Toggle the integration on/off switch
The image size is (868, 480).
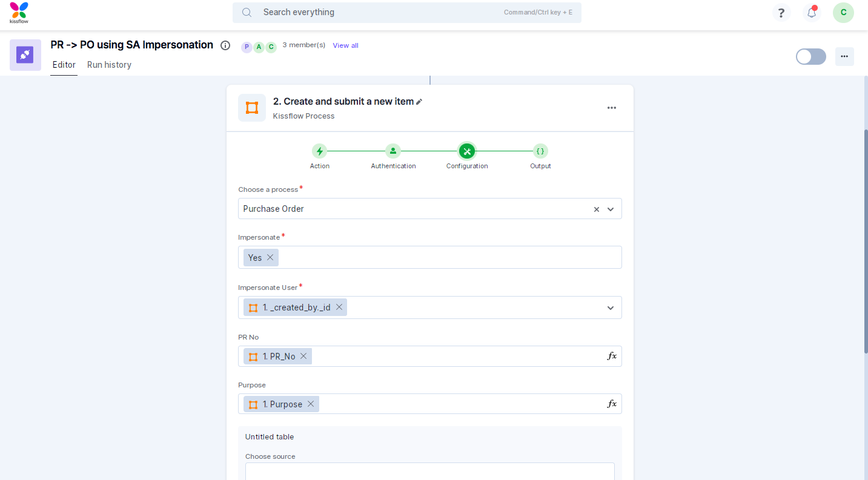pos(810,56)
